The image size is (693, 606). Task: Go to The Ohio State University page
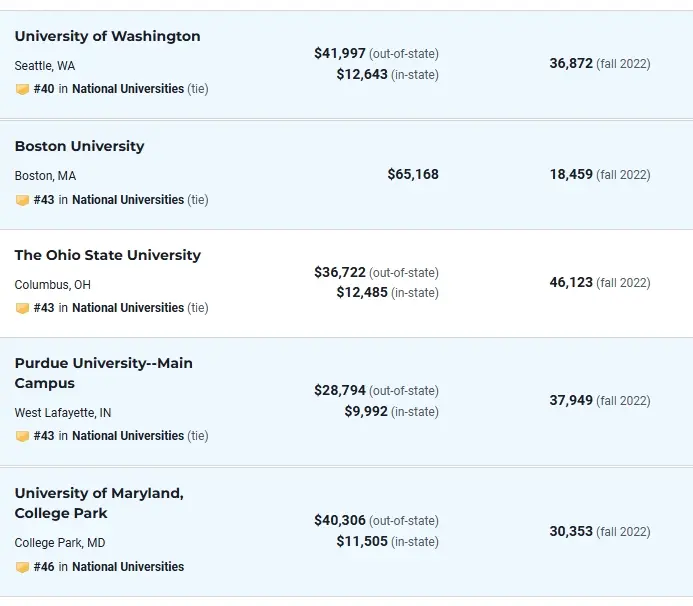point(107,255)
